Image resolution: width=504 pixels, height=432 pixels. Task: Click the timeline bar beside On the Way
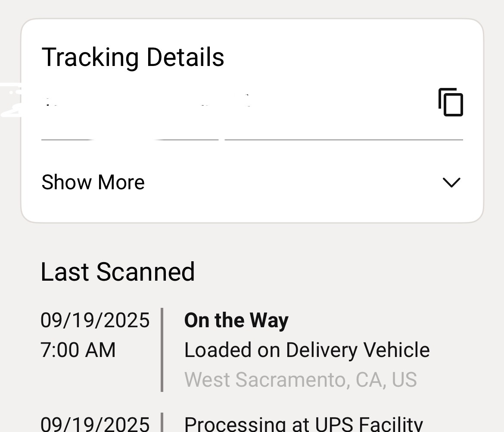point(162,350)
